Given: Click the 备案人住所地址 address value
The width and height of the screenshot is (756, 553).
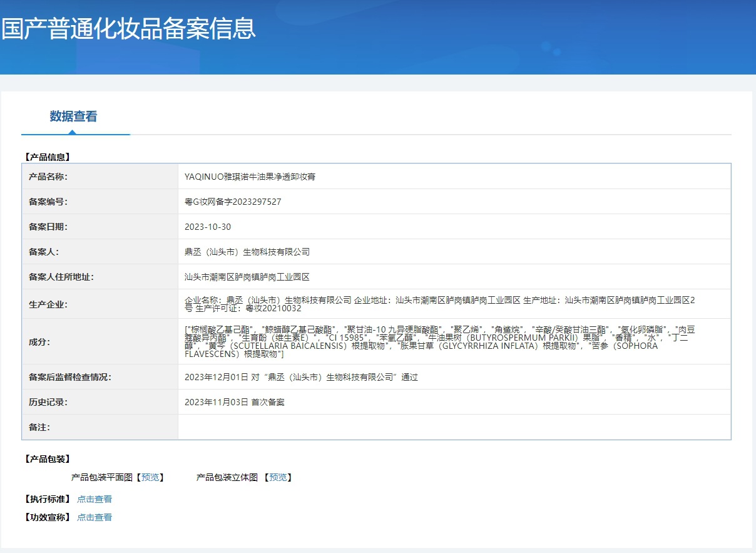Looking at the screenshot, I should (x=247, y=277).
